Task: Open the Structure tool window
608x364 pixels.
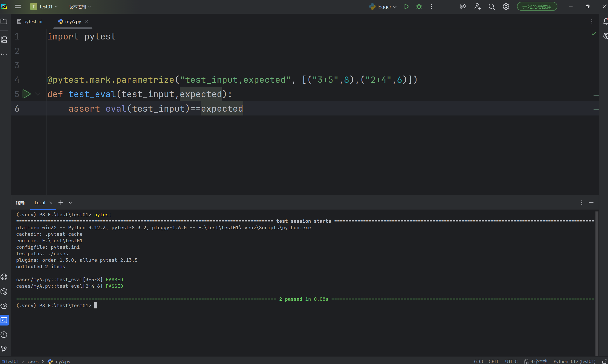Action: [4, 40]
